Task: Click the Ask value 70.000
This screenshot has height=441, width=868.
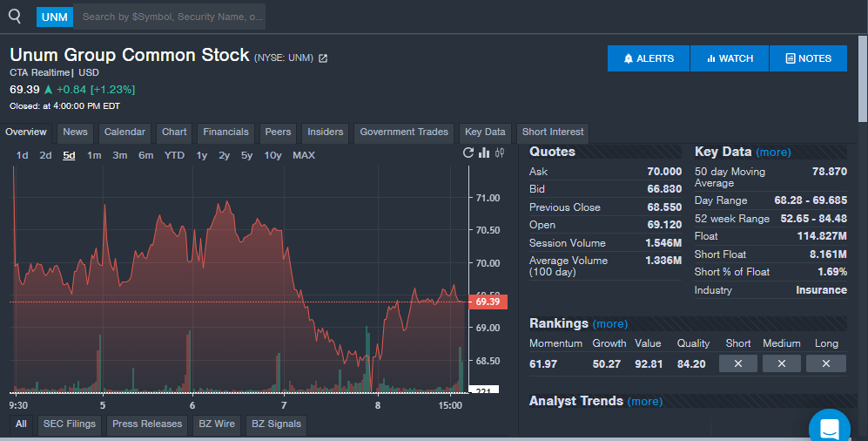Action: click(664, 172)
